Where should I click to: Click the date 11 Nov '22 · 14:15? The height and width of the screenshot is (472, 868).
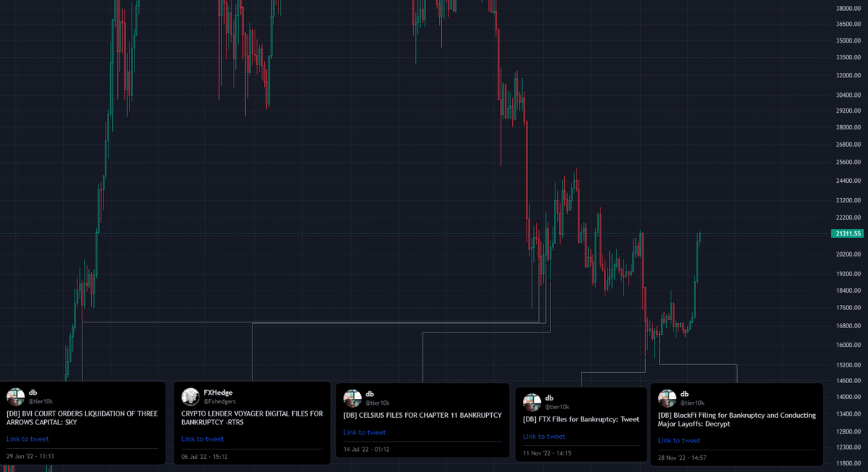(x=548, y=453)
